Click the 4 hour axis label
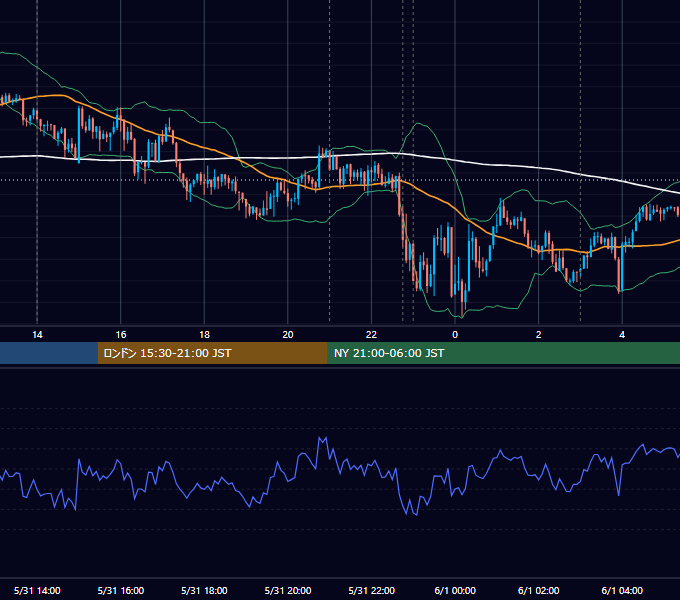Screen dimensions: 680x600 pyautogui.click(x=622, y=335)
